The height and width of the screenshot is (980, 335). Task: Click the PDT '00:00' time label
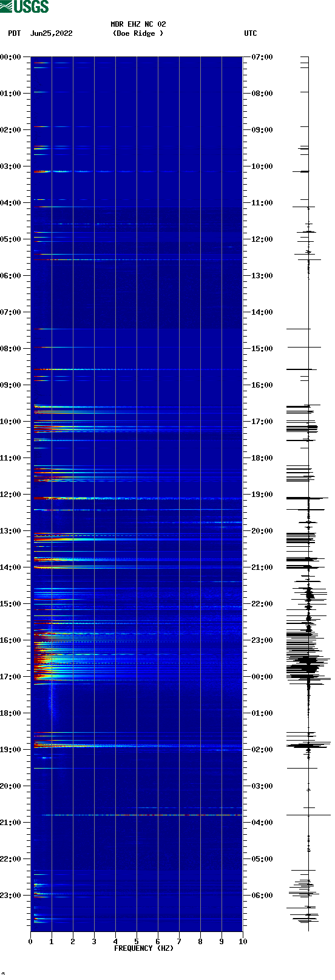11,57
